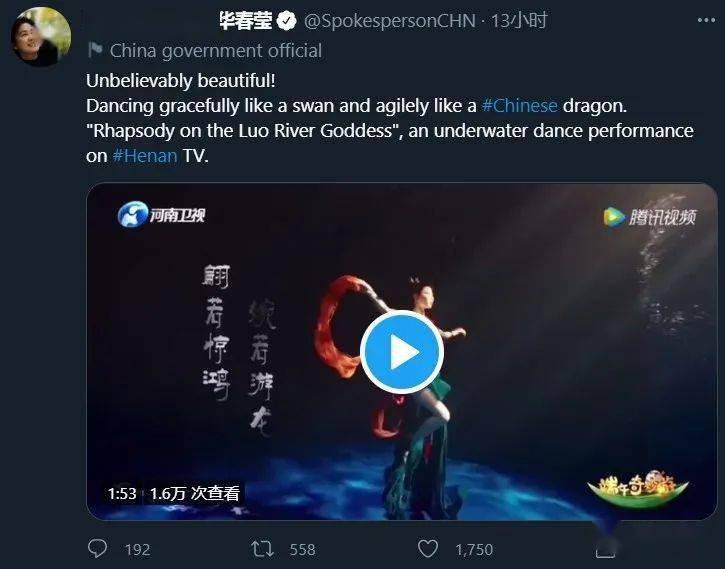The height and width of the screenshot is (569, 725).
Task: Open the #Henan hashtag
Action: [x=145, y=156]
